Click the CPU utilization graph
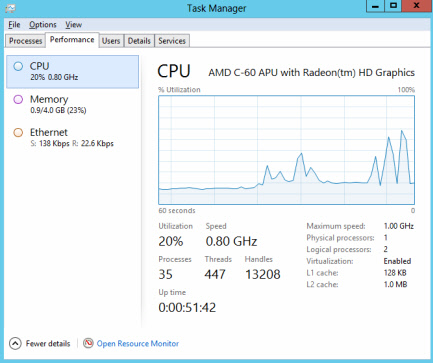The width and height of the screenshot is (433, 363). (x=286, y=150)
